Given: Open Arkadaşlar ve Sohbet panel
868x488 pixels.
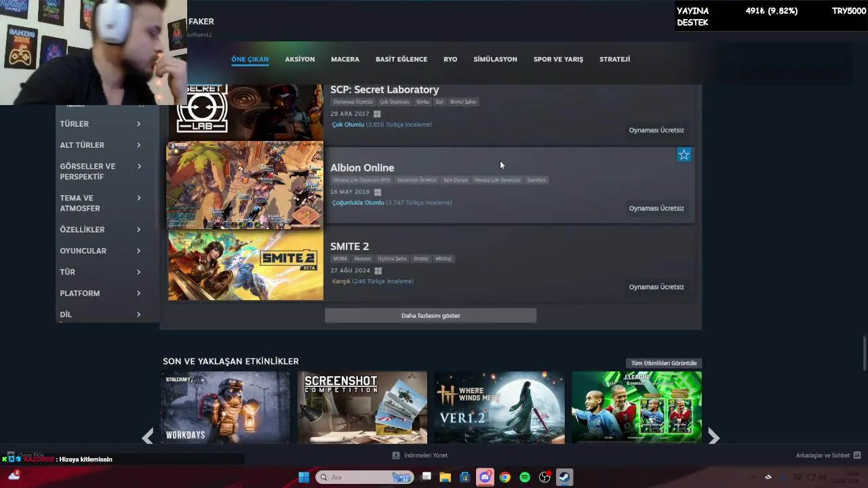Looking at the screenshot, I should pos(823,455).
